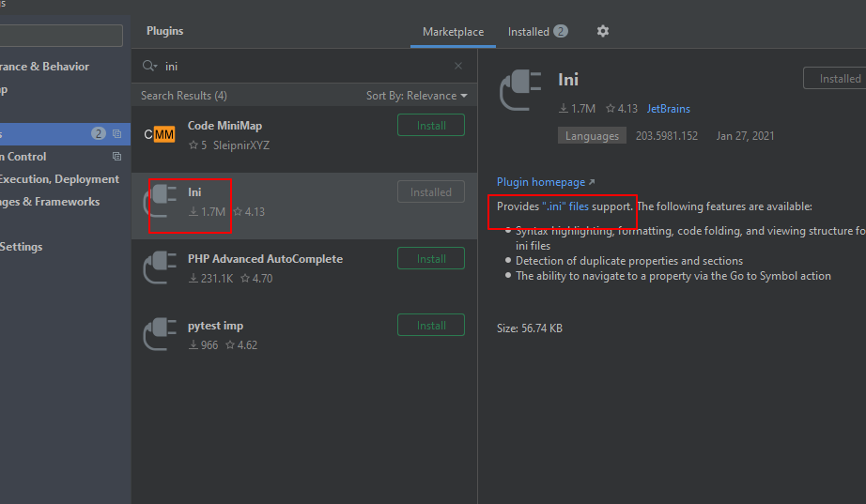Open the ".ini" files link
Image resolution: width=866 pixels, height=504 pixels.
pos(565,206)
